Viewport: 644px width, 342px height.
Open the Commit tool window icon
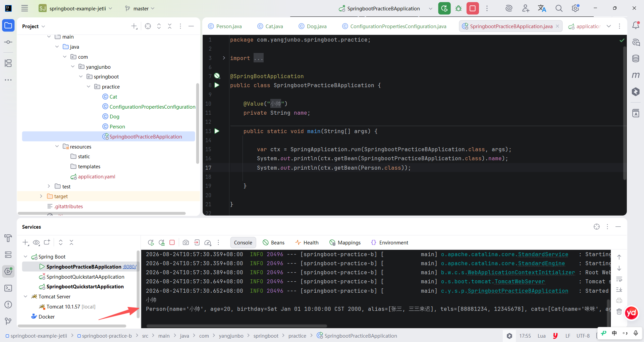coord(8,42)
